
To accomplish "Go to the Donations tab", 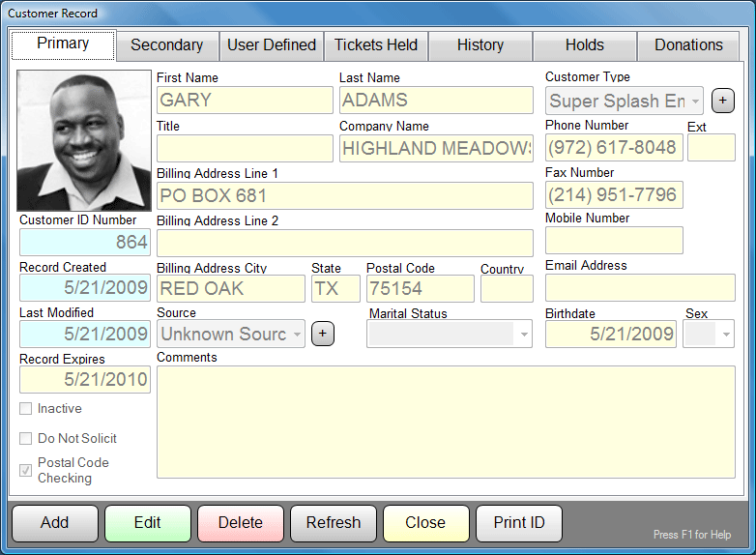I will [x=688, y=45].
